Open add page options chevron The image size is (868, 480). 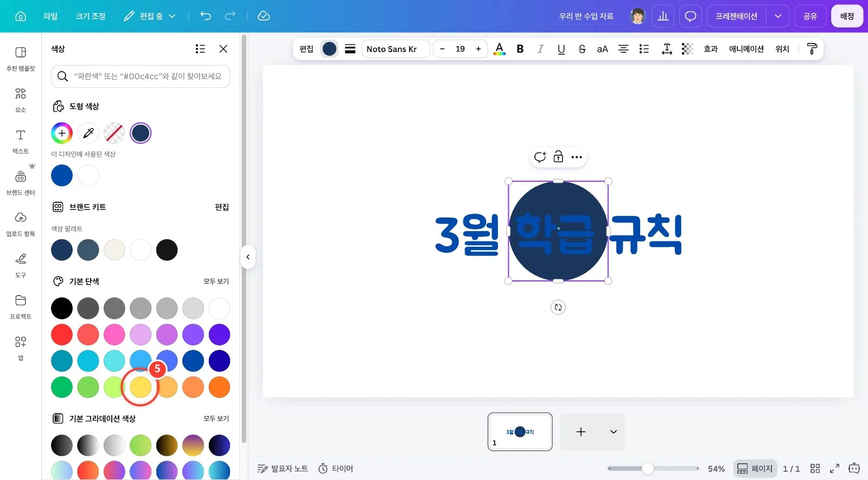[614, 432]
